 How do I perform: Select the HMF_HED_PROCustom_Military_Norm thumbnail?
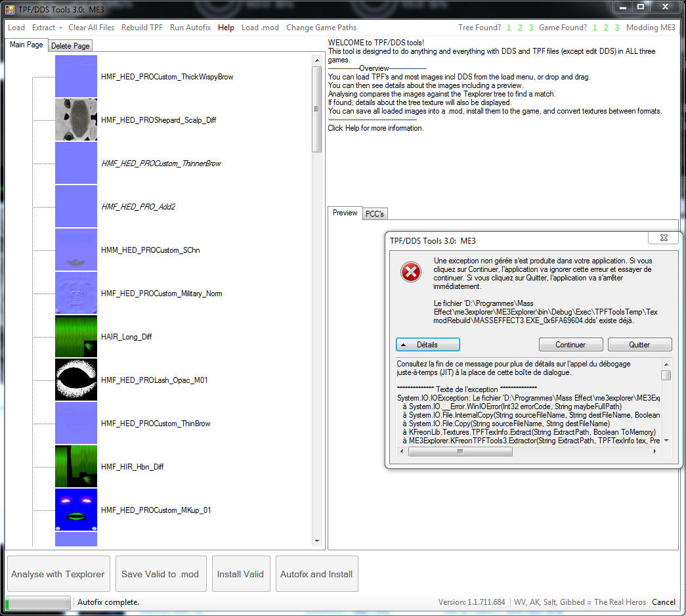(x=76, y=293)
